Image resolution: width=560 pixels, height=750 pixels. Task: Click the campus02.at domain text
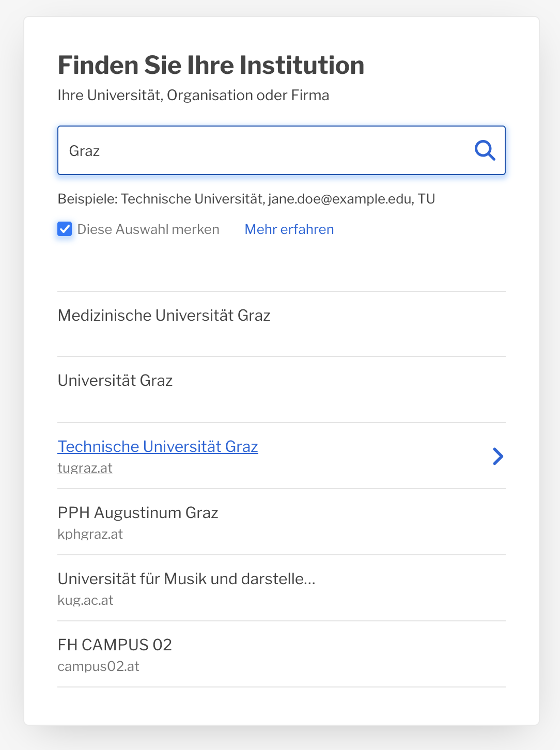pos(99,666)
